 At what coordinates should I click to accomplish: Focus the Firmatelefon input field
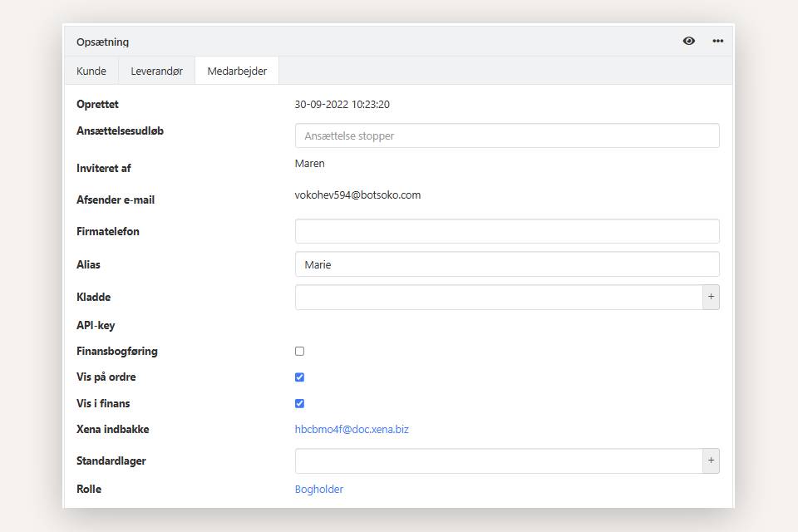click(506, 231)
